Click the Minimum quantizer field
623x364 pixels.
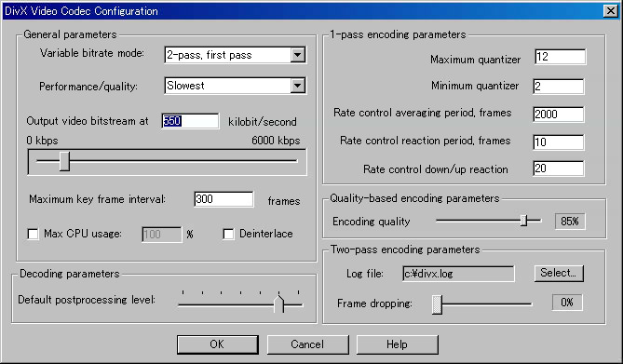click(x=559, y=87)
